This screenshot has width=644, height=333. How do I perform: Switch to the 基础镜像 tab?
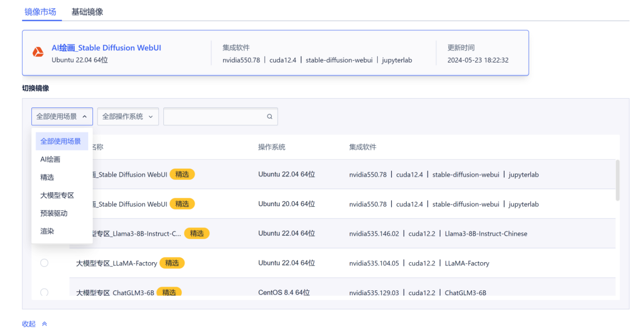coord(87,12)
